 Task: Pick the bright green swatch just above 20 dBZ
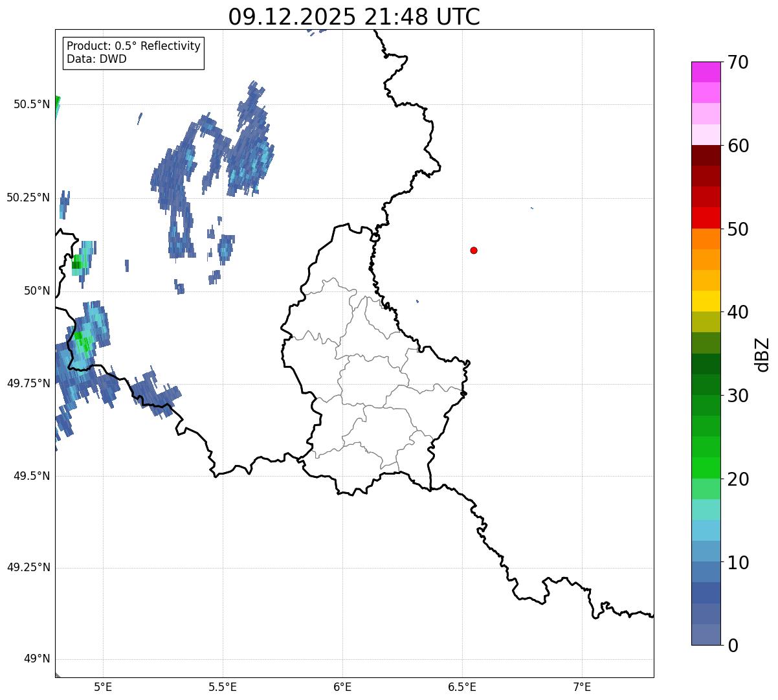pos(706,468)
